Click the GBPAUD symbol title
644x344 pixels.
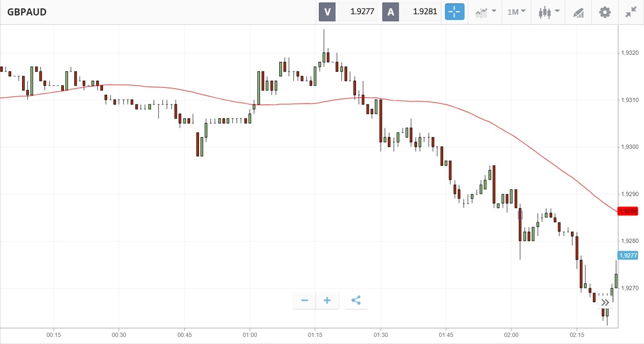tap(27, 12)
